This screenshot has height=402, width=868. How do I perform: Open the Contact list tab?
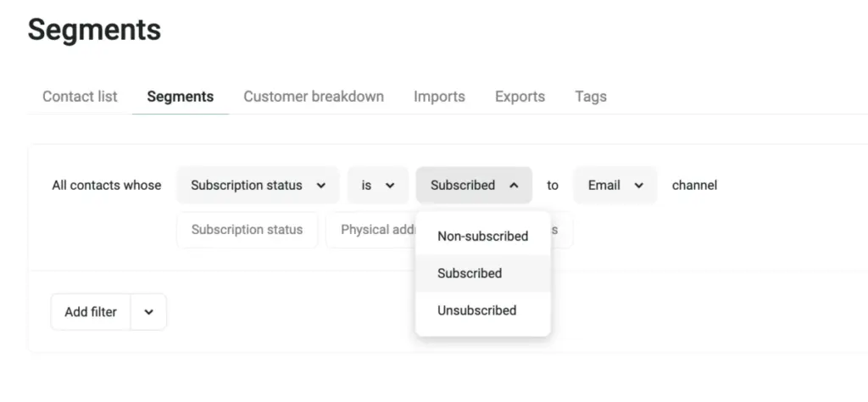[x=80, y=97]
